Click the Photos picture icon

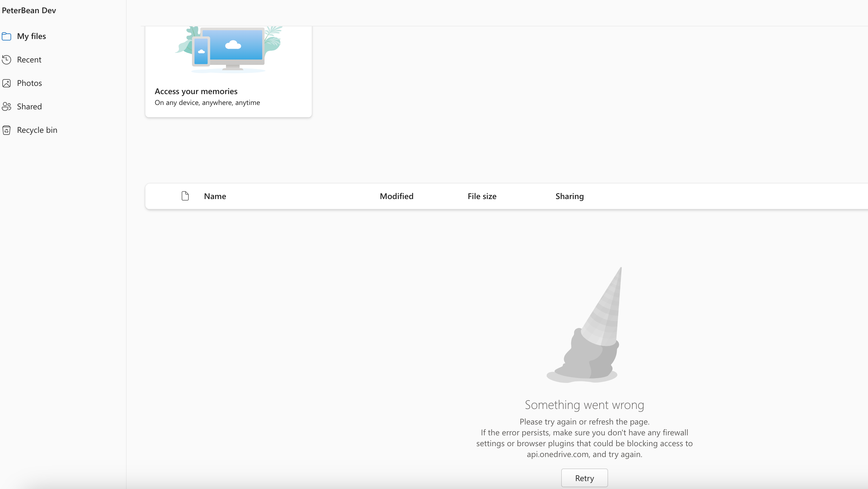click(6, 83)
